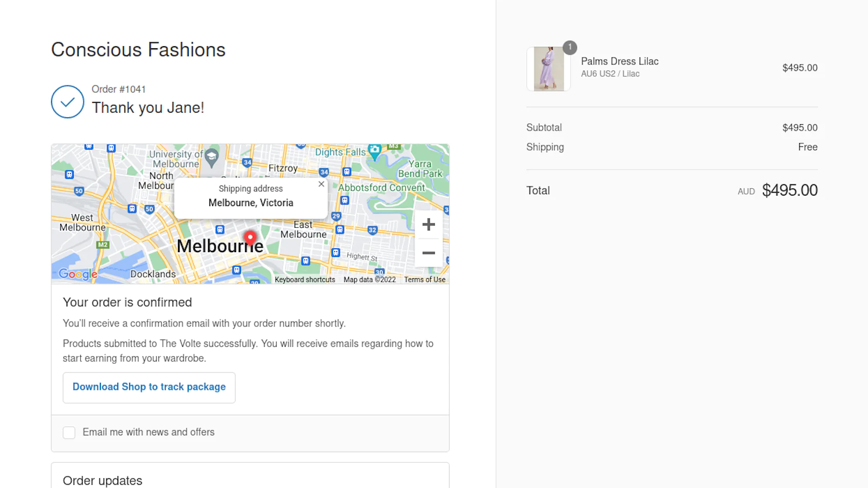This screenshot has height=488, width=868.
Task: Click the Melbourne, Victoria address text
Action: click(x=251, y=203)
